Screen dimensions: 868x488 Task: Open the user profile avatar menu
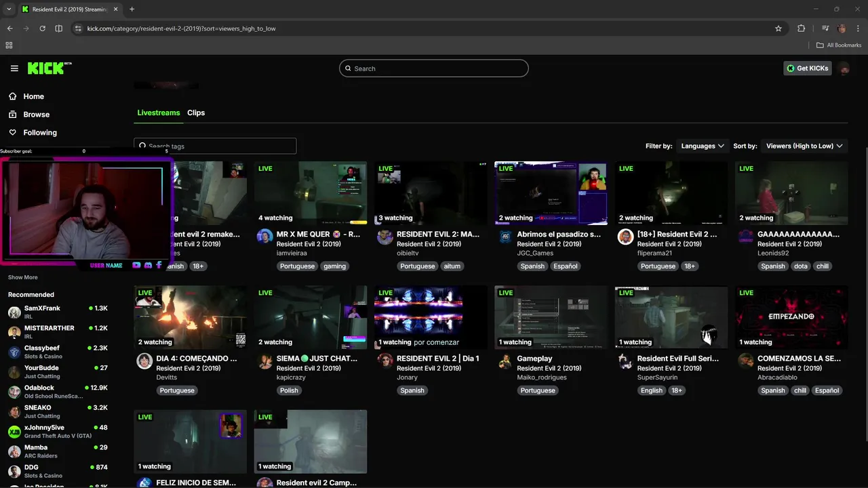click(844, 68)
